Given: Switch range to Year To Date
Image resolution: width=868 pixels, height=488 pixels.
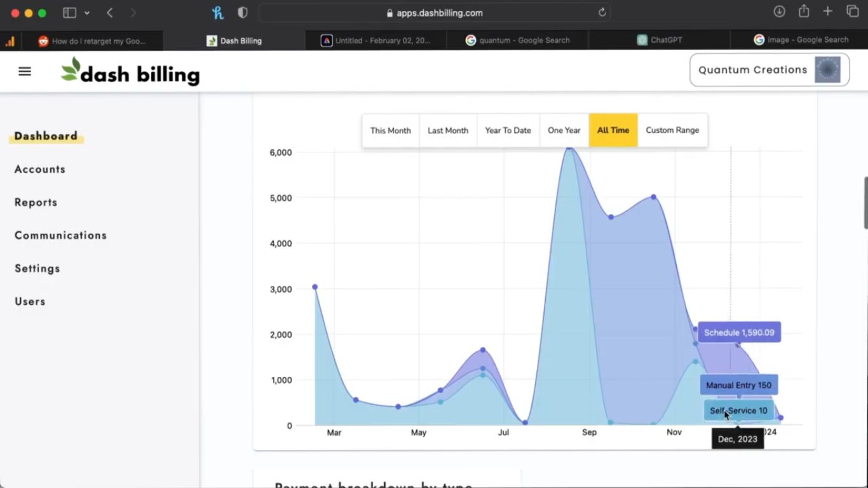Looking at the screenshot, I should 508,130.
